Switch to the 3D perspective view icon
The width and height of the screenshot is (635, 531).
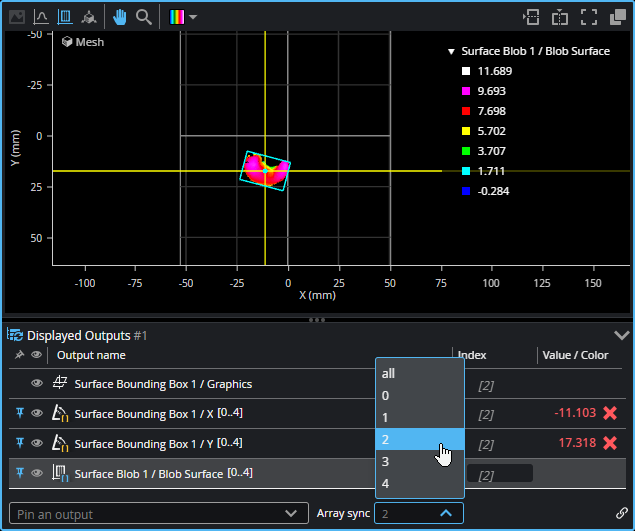[90, 17]
